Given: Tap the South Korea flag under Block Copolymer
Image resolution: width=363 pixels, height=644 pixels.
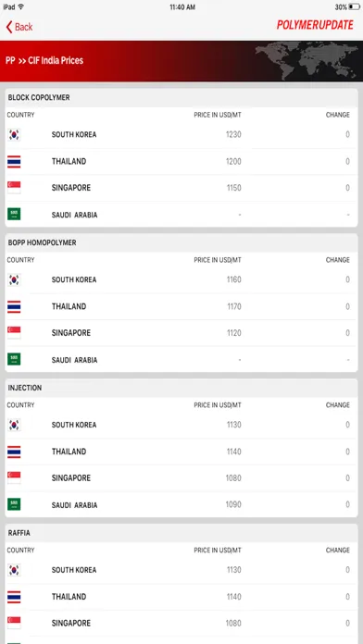Looking at the screenshot, I should 14,135.
